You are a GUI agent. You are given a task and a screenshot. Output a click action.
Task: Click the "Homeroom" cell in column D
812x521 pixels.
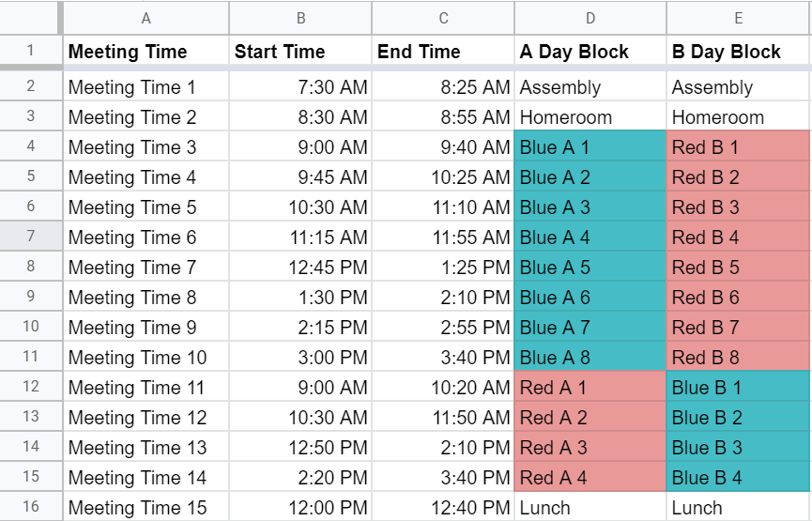point(590,117)
